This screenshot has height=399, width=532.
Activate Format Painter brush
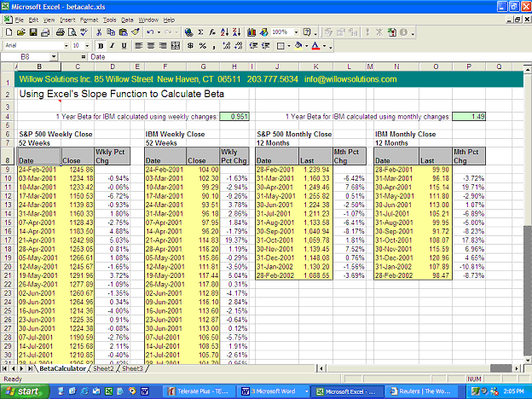pyautogui.click(x=136, y=32)
